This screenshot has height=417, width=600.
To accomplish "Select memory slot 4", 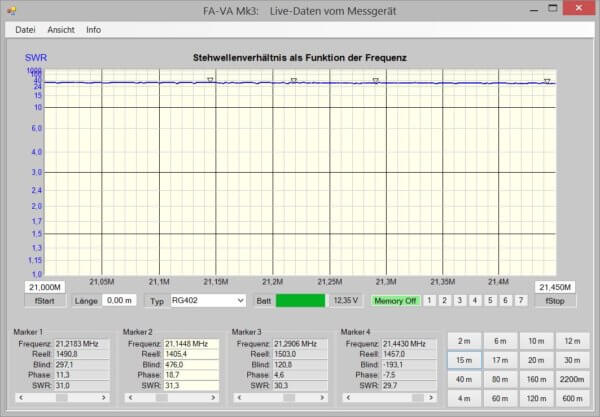I will pos(475,301).
